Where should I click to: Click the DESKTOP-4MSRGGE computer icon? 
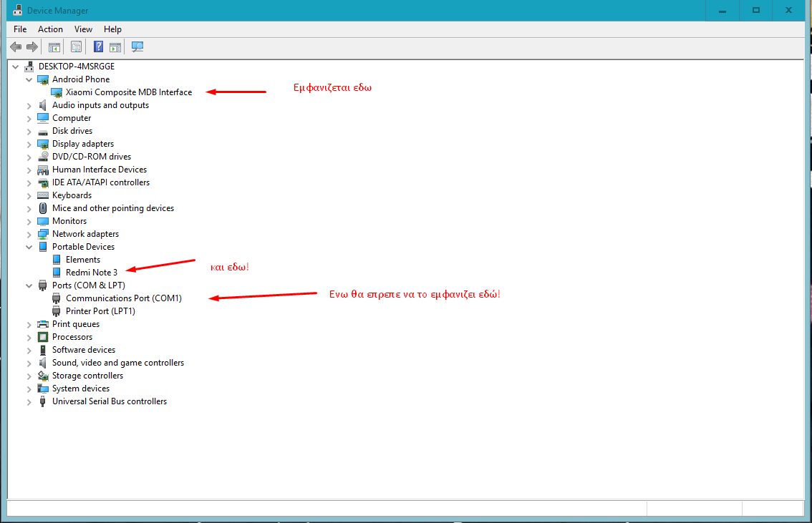point(29,67)
